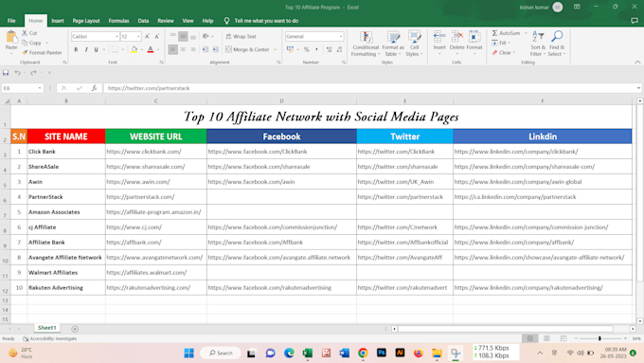This screenshot has height=363, width=644.
Task: Apply the yellow fill color bucket
Action: point(134,49)
